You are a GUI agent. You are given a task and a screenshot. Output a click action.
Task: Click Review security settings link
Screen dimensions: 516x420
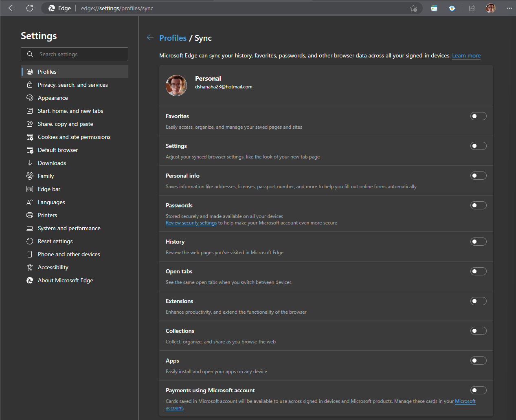[191, 223]
